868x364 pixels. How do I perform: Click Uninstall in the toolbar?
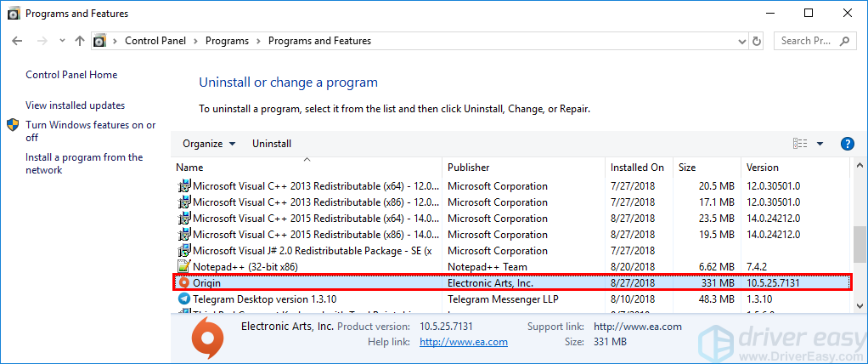click(x=272, y=144)
